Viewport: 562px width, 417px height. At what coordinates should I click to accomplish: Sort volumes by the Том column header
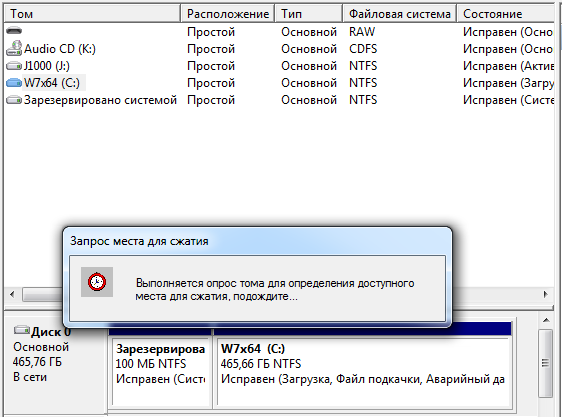coord(92,14)
